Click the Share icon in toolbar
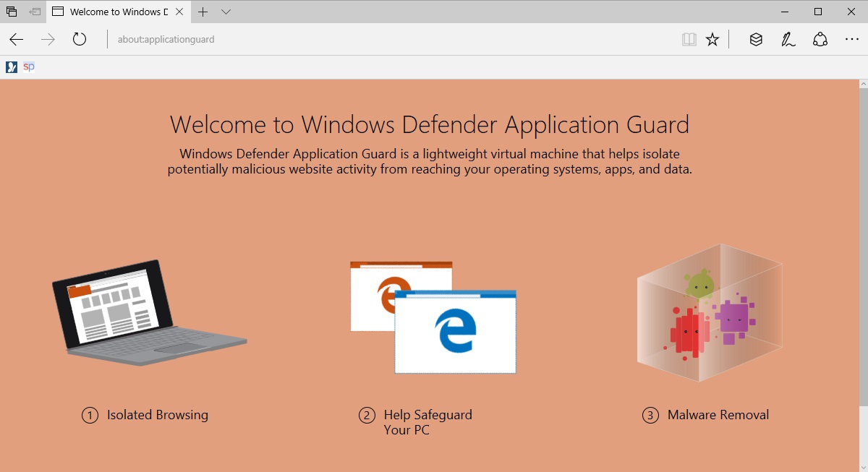The width and height of the screenshot is (868, 472). pyautogui.click(x=820, y=40)
